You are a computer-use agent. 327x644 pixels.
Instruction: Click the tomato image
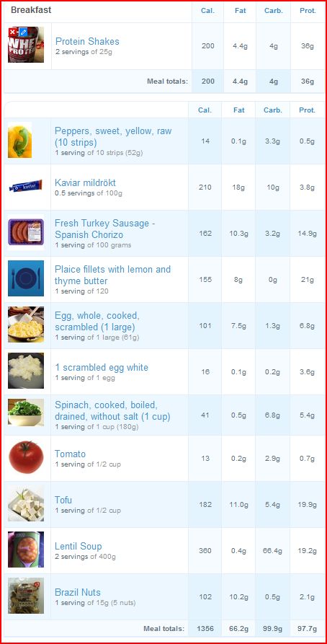[x=26, y=457]
